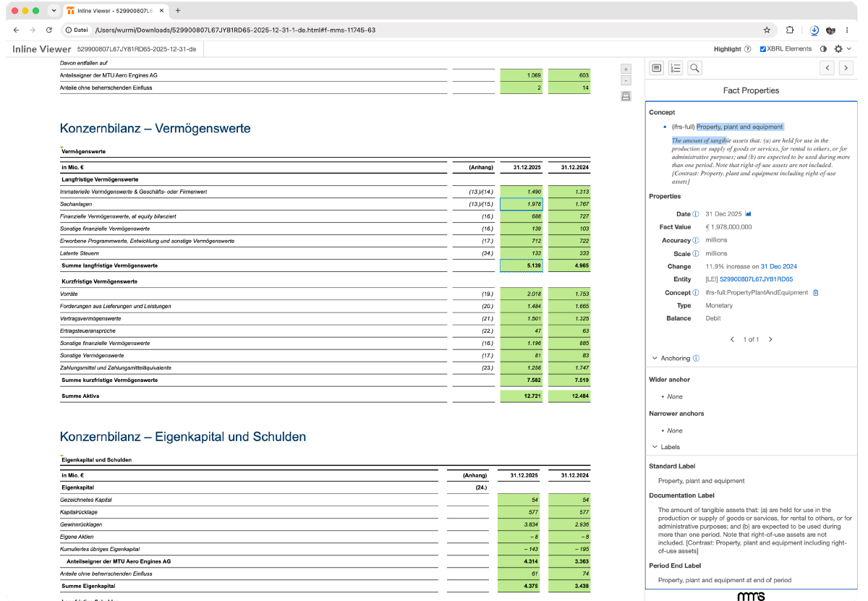This screenshot has width=868, height=601.
Task: Go to next fact with right arrow button
Action: pos(846,68)
